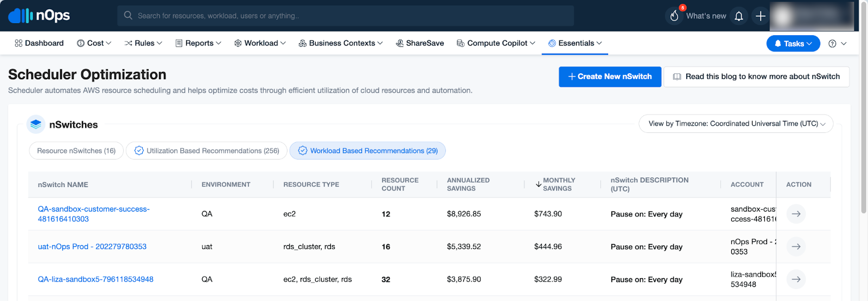The image size is (868, 301).
Task: Open arrow action for QA-sandbox-customer-success row
Action: pos(796,214)
